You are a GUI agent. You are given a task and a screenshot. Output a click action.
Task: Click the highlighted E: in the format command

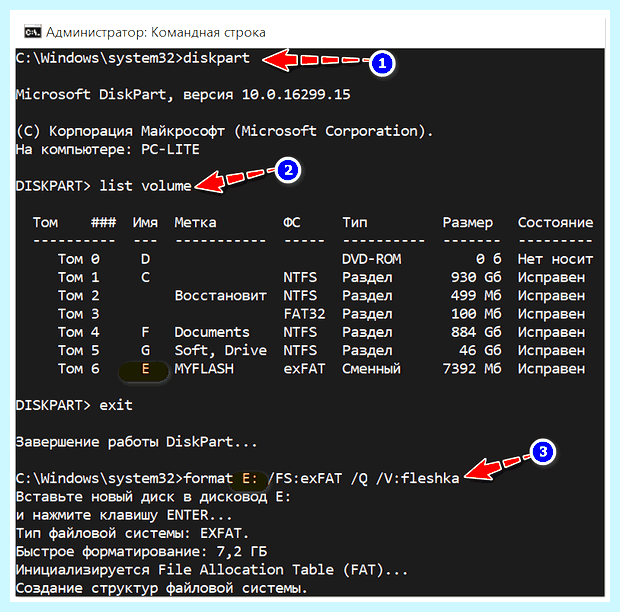pos(250,479)
